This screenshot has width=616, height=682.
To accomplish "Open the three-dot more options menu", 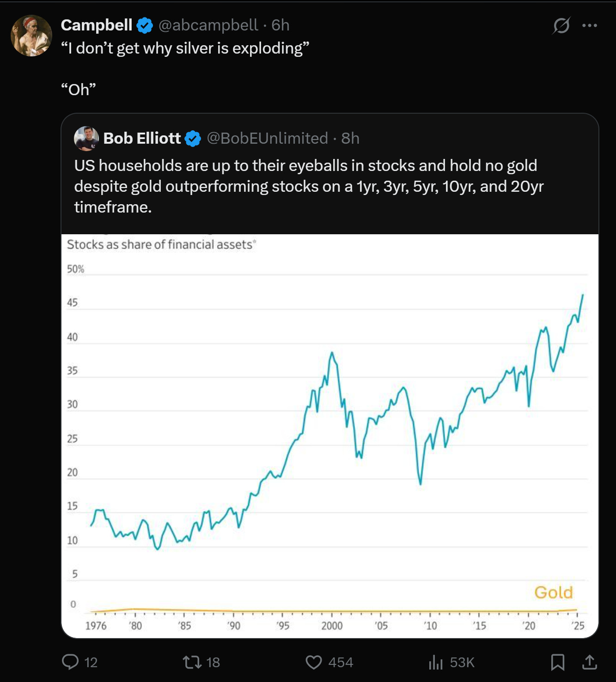I will pyautogui.click(x=590, y=25).
